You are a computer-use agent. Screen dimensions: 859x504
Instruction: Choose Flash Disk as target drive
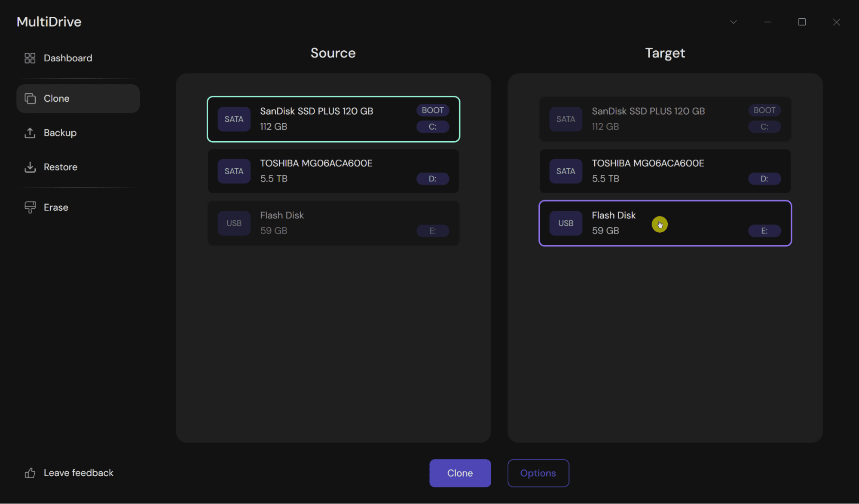click(665, 223)
